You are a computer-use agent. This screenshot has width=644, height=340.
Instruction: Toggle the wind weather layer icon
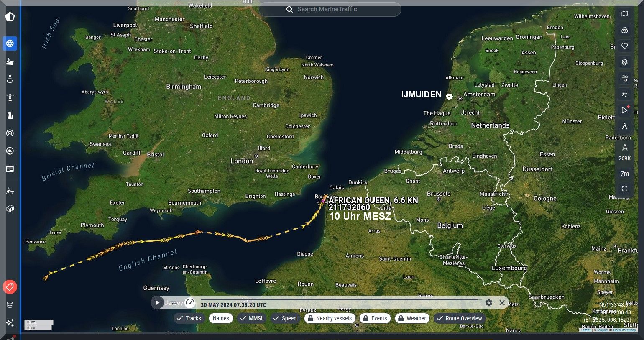624,78
